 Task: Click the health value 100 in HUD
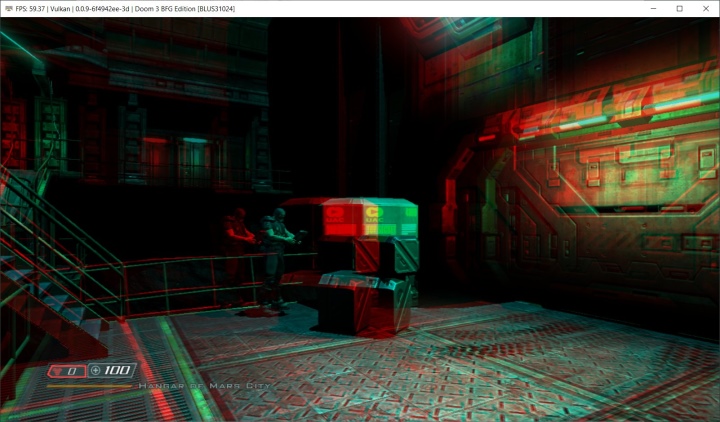121,371
